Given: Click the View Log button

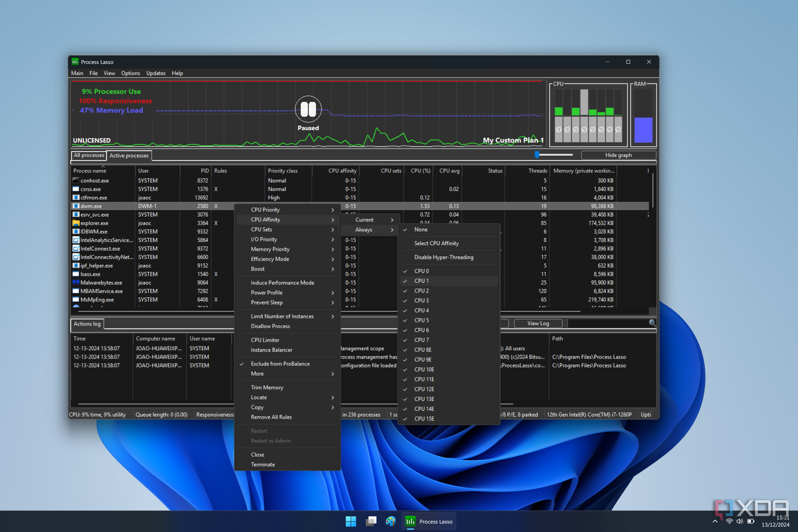Looking at the screenshot, I should pos(538,323).
